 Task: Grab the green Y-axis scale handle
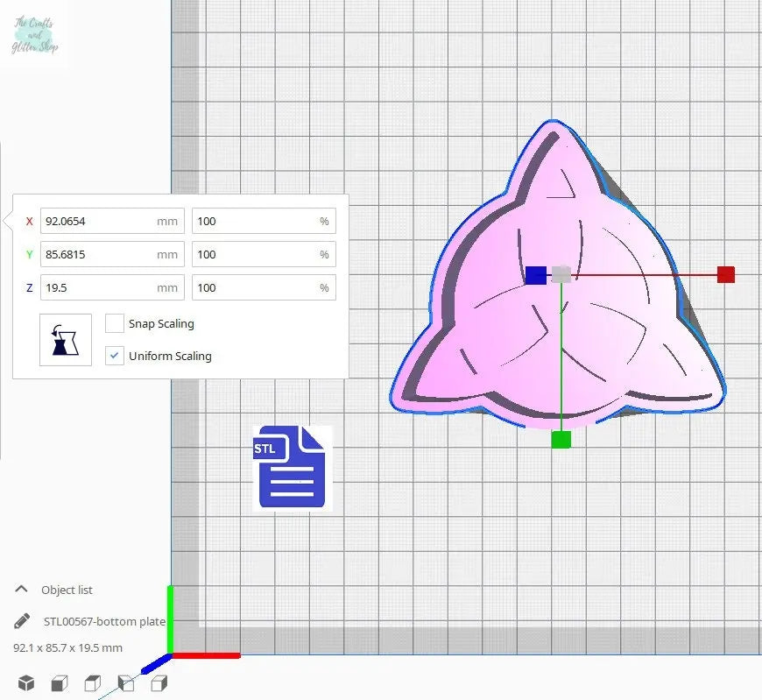pyautogui.click(x=561, y=440)
